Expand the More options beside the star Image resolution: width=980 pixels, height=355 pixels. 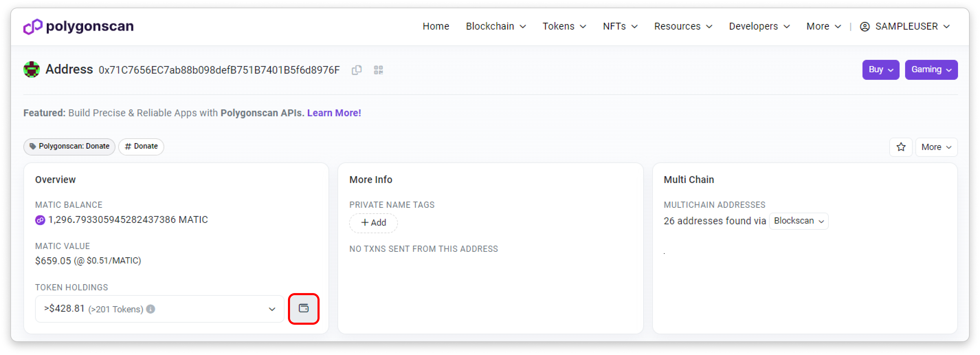[x=936, y=147]
